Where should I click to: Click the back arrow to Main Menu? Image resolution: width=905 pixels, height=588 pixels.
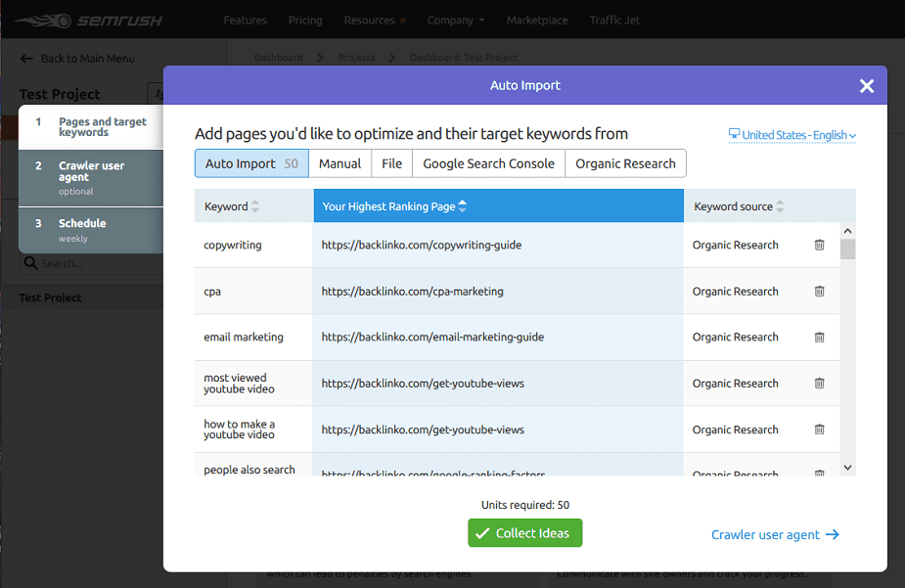pyautogui.click(x=26, y=59)
